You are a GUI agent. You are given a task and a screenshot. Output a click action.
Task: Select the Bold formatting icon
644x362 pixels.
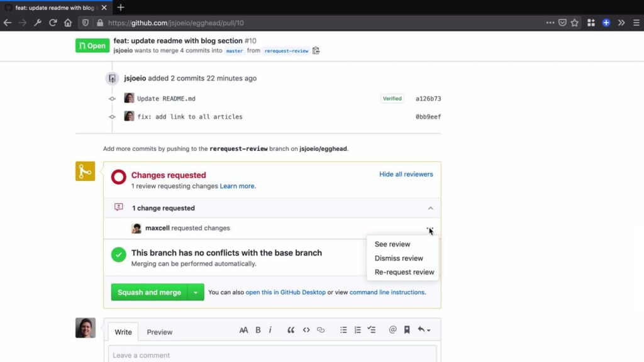pyautogui.click(x=258, y=329)
